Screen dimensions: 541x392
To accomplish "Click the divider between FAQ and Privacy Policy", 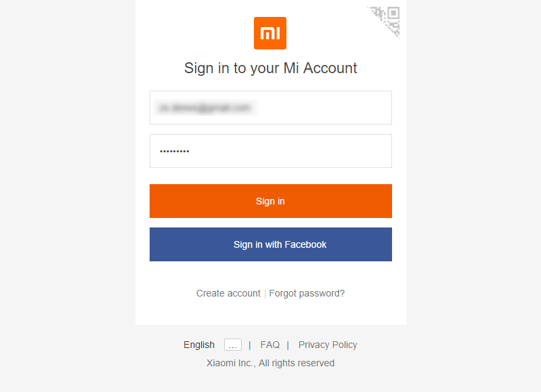I will [288, 345].
